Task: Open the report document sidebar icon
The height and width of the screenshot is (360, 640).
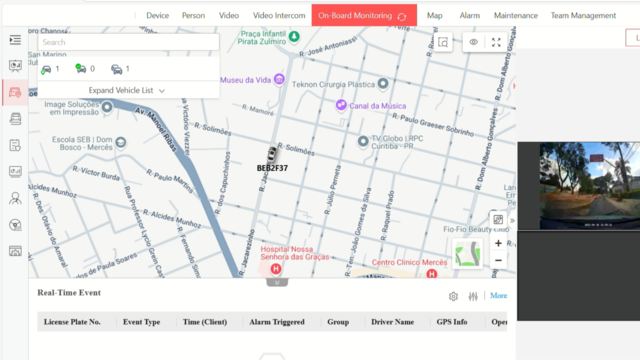Action: [x=15, y=145]
